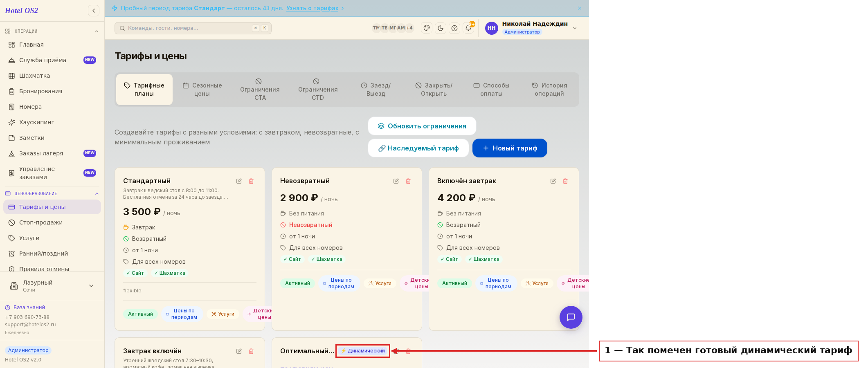Open the help question mark icon
The image size is (868, 368).
454,28
